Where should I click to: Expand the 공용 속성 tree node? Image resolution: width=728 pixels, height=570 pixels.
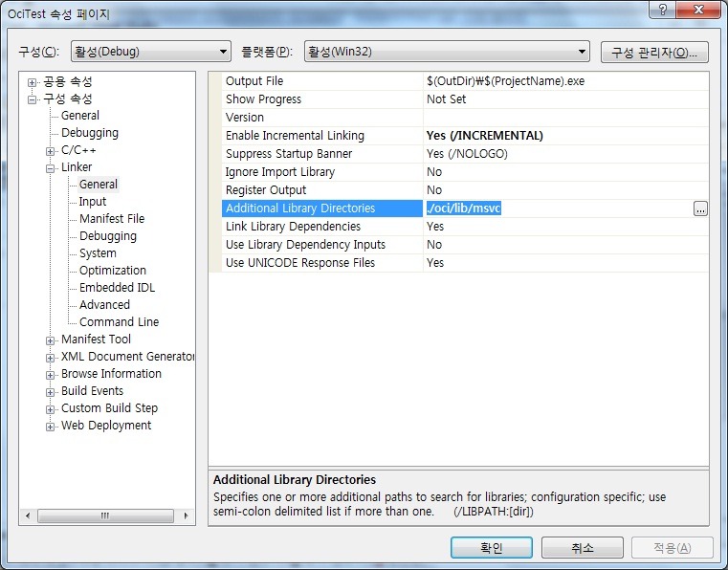(x=33, y=82)
